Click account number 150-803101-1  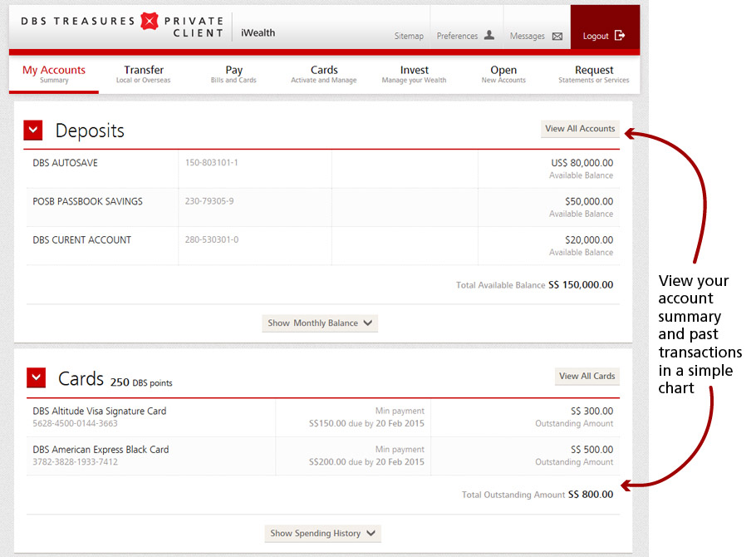point(211,163)
